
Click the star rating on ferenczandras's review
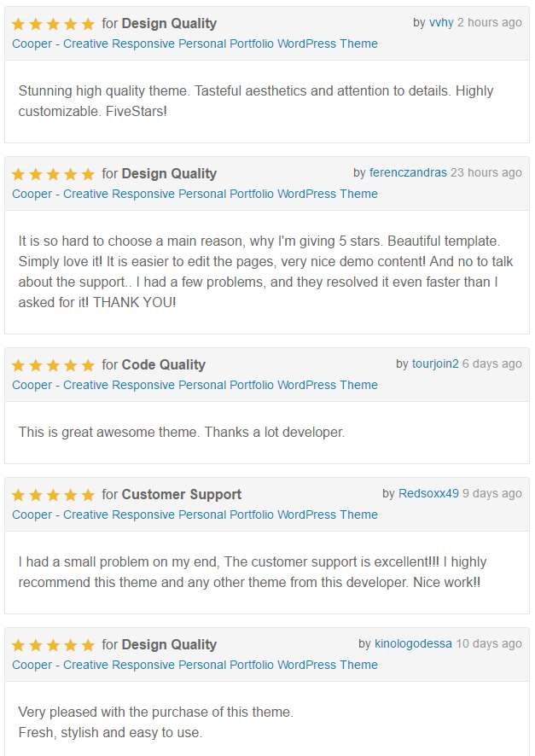53,173
